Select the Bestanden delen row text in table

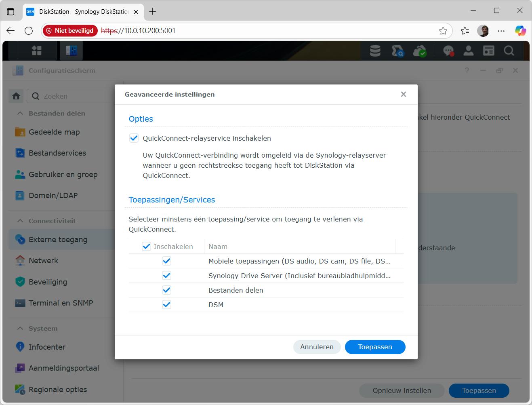[236, 290]
